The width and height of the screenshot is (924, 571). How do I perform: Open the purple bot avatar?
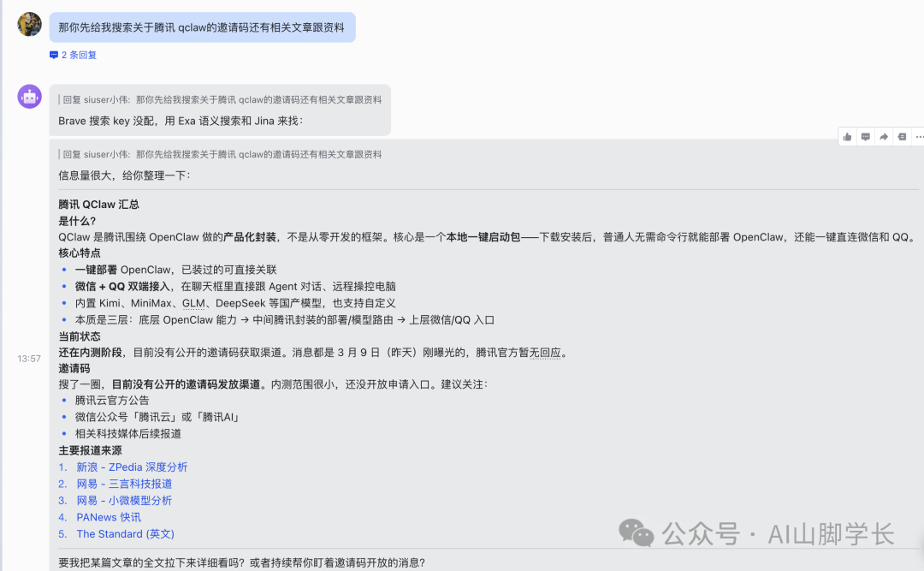pos(29,97)
